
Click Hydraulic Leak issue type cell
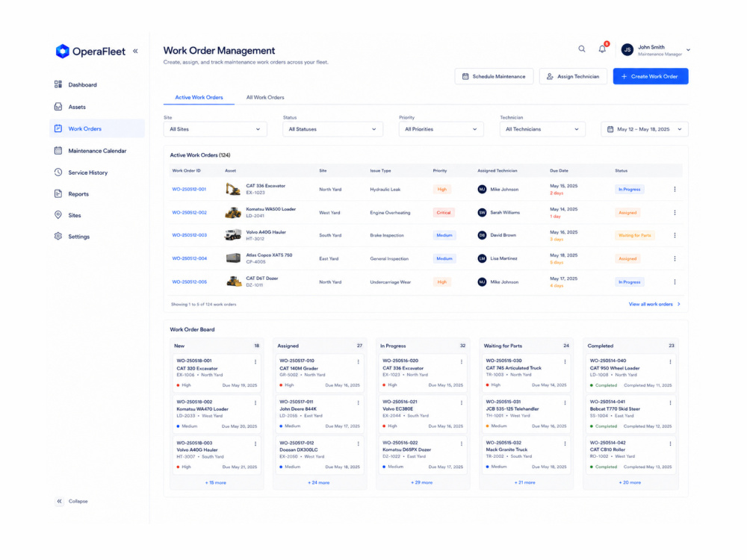385,189
